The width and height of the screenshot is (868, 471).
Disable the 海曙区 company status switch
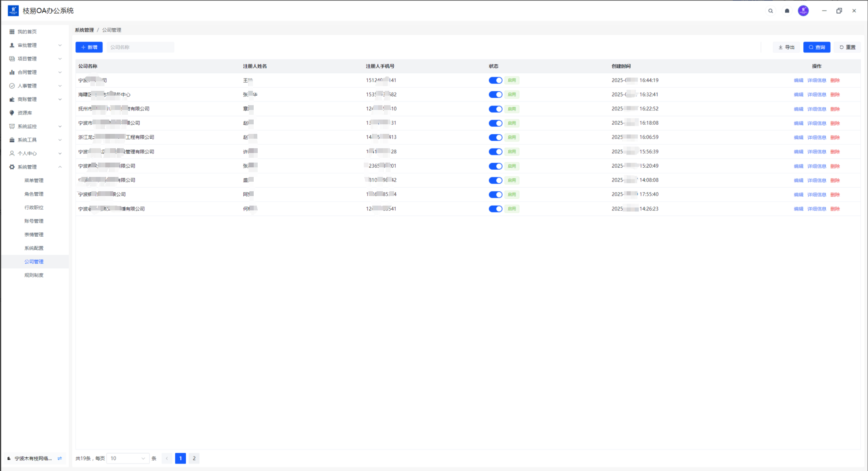(495, 94)
